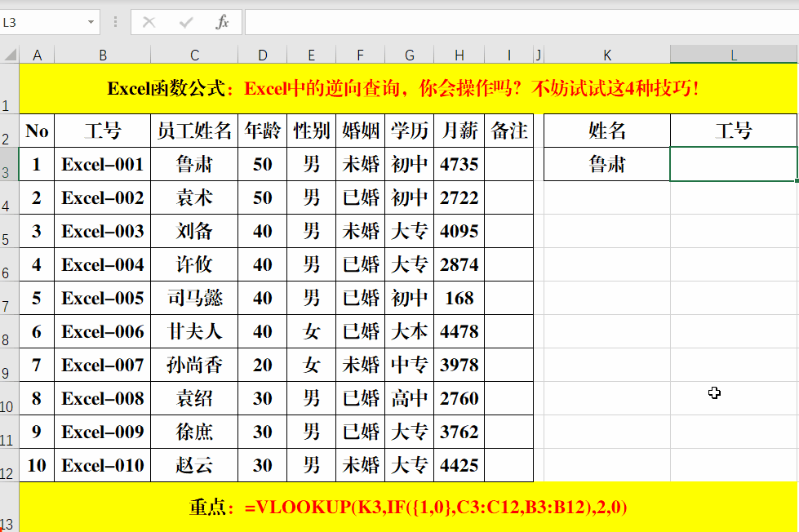
Task: Click cell Excel-001
Action: [x=102, y=164]
